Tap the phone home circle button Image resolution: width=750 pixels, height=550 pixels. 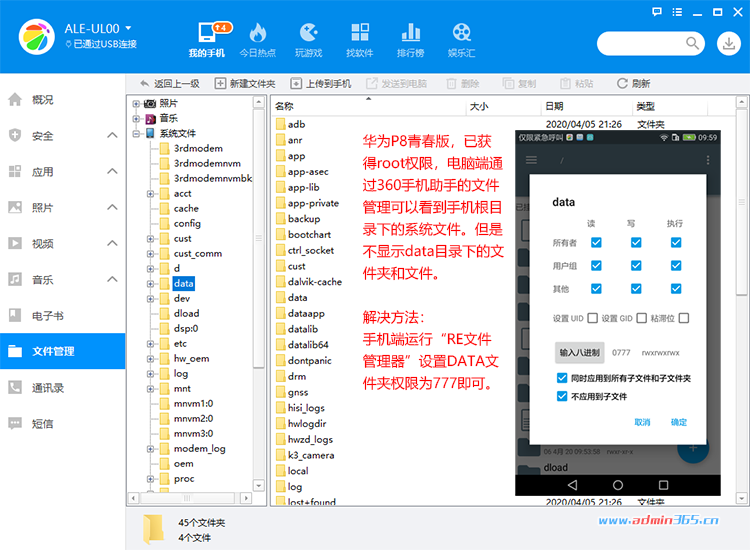618,485
